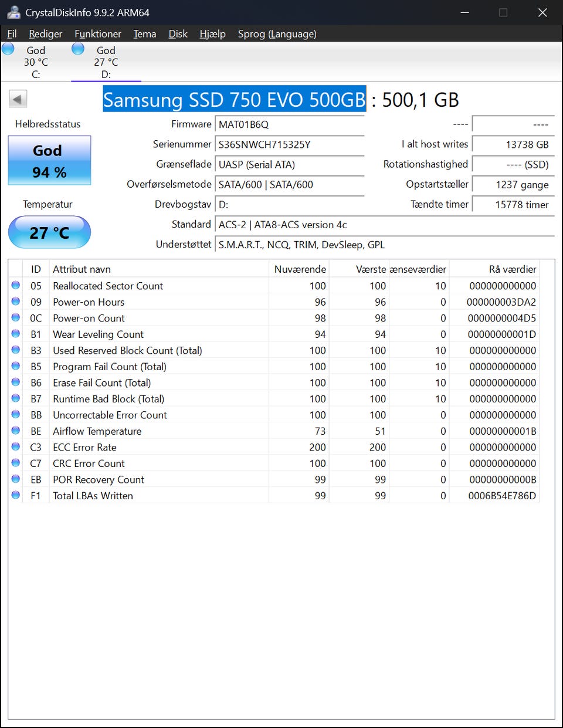Click the Værste column header

[x=359, y=269]
